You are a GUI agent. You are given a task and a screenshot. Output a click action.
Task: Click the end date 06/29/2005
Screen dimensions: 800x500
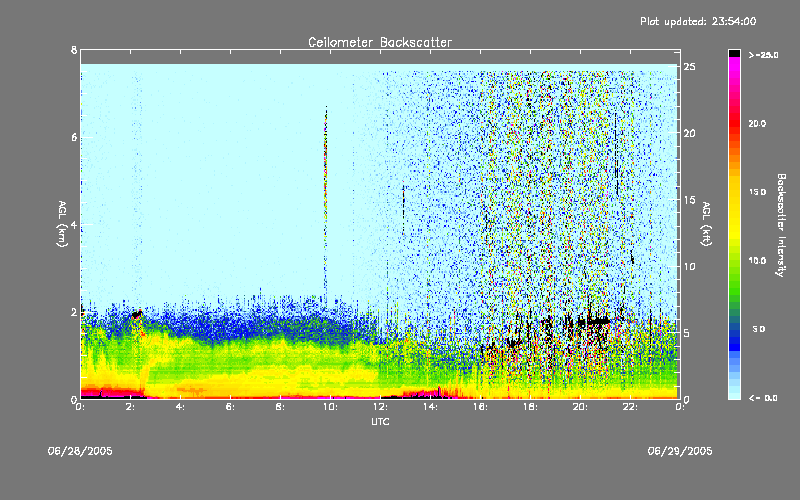680,451
